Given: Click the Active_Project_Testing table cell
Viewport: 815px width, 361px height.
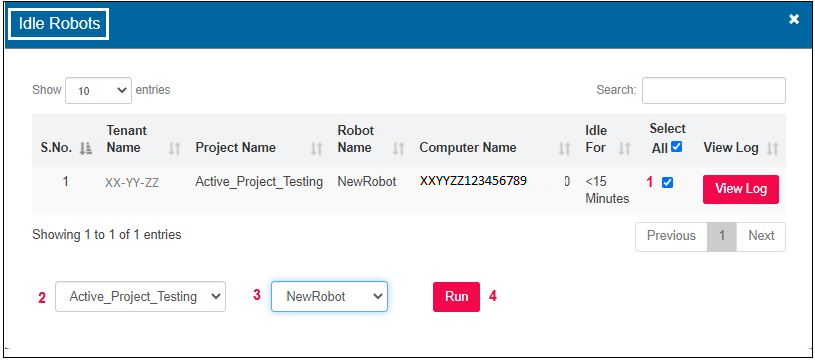Looking at the screenshot, I should point(259,182).
